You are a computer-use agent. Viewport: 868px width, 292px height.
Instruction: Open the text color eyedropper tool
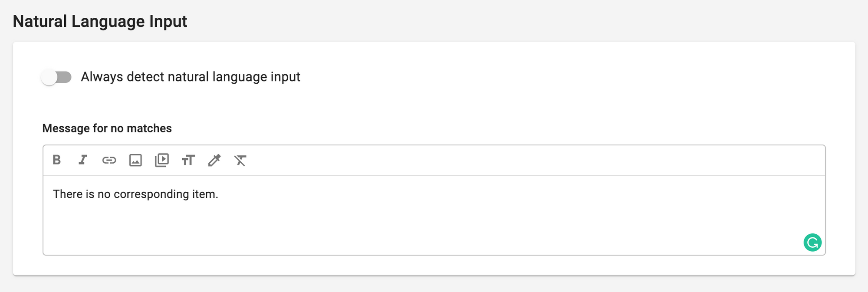[214, 160]
